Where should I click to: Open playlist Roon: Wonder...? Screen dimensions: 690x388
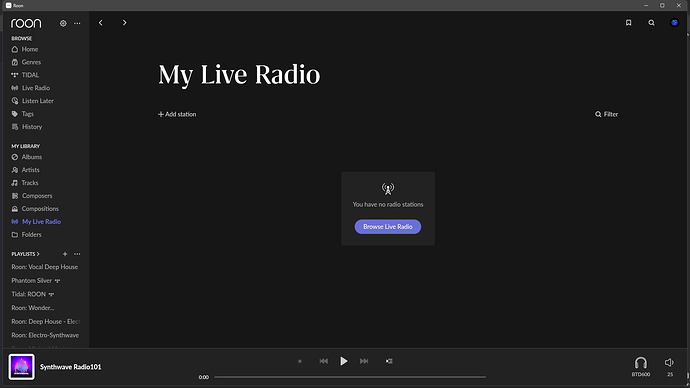click(33, 307)
